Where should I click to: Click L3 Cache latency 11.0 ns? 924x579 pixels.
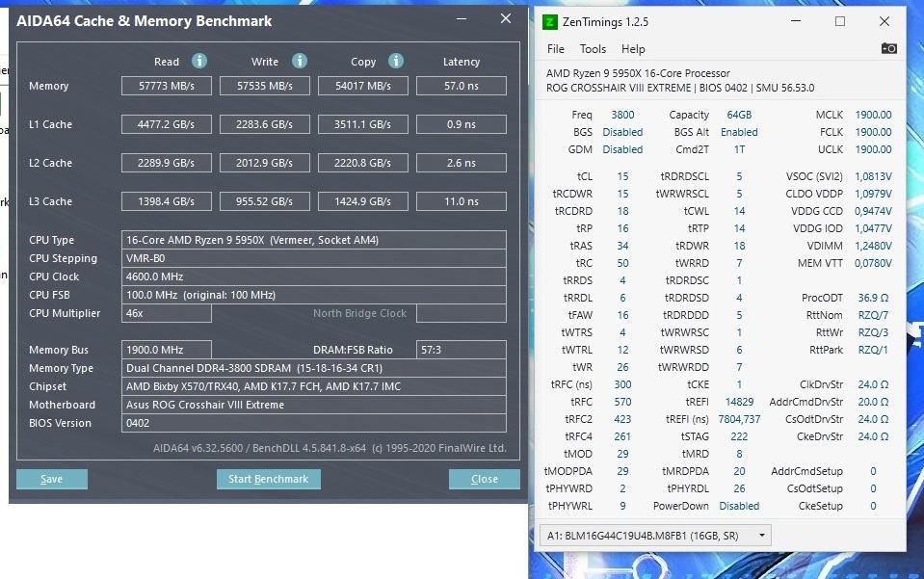tap(462, 201)
